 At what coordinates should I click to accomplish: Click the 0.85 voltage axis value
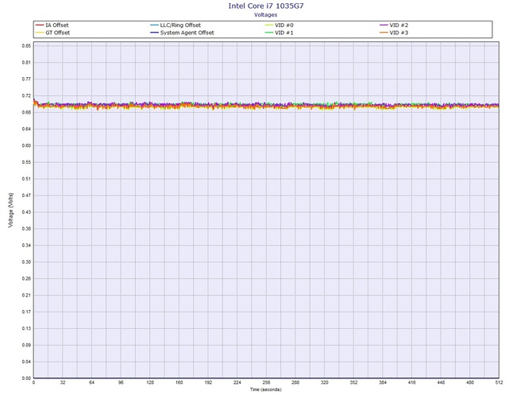point(26,46)
